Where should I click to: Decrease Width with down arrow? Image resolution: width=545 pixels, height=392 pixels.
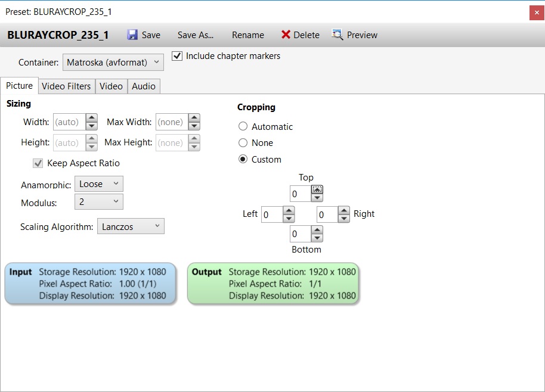(91, 126)
